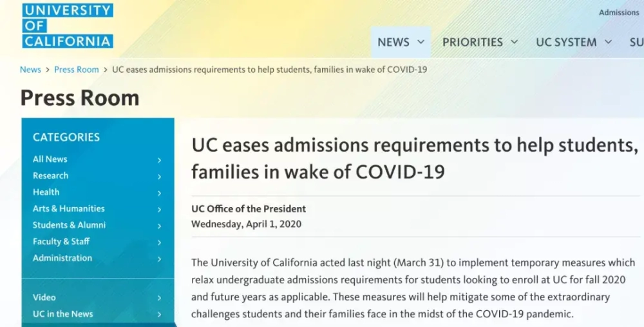Click the arrow beside Research category
Image resolution: width=644 pixels, height=327 pixels.
click(159, 177)
